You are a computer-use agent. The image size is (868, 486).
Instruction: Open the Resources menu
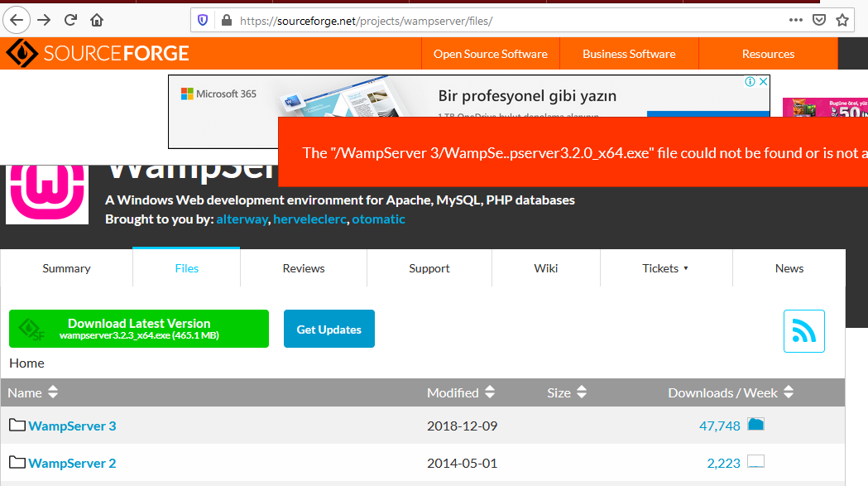coord(769,54)
